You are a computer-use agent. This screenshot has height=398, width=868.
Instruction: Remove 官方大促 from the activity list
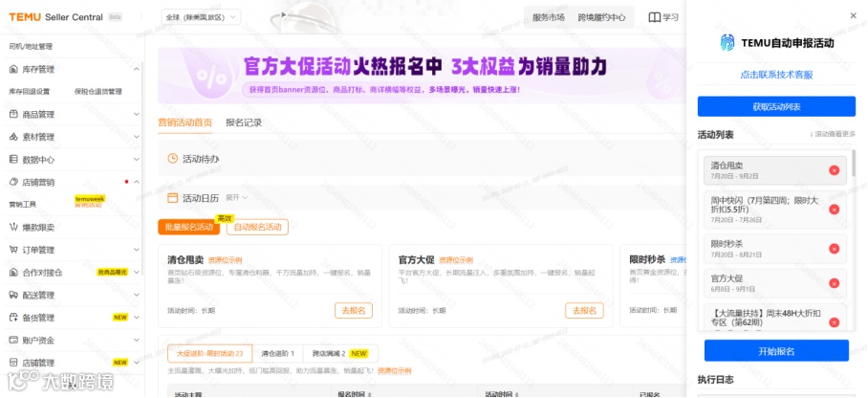click(x=835, y=283)
